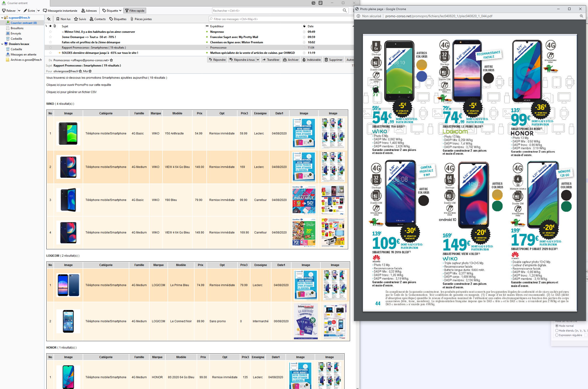This screenshot has width=588, height=389.
Task: Mark message as Indésirable
Action: click(x=311, y=60)
